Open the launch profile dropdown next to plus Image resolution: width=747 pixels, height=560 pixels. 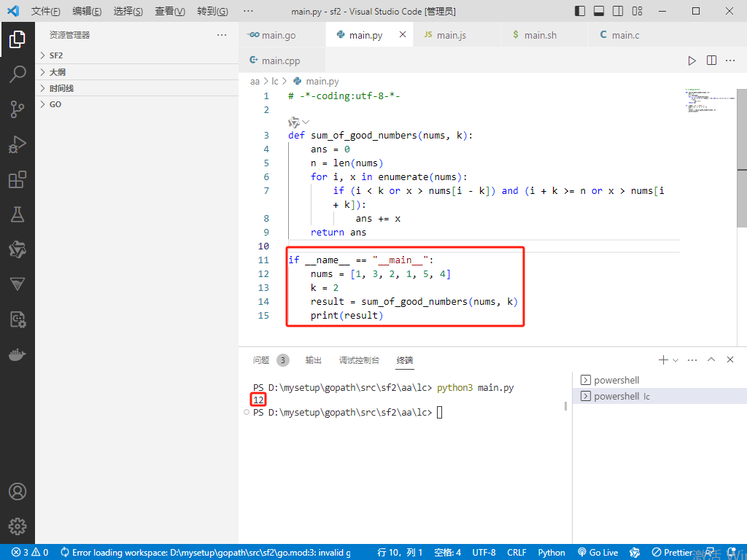[x=675, y=360]
